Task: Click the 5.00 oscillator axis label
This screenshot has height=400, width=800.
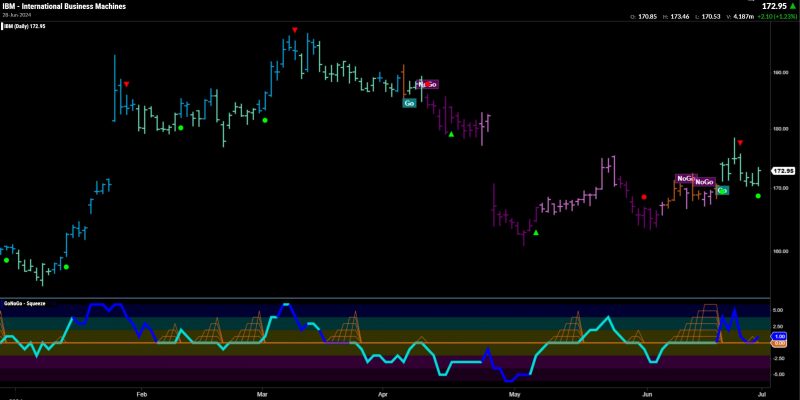Action: [779, 310]
